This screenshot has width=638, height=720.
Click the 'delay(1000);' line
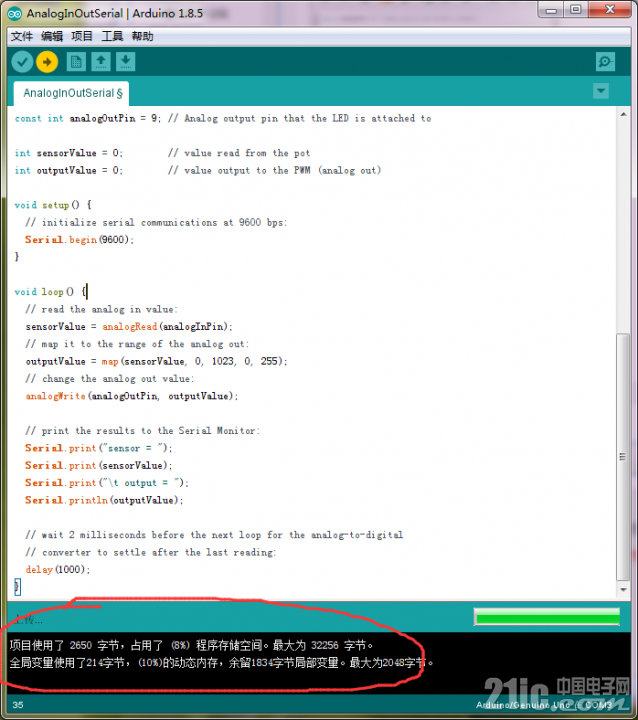tap(58, 569)
